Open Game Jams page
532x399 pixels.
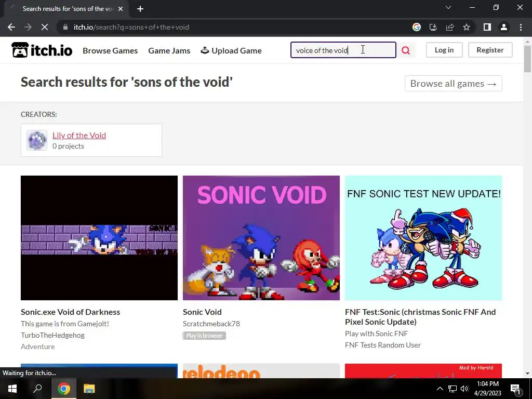coord(169,50)
